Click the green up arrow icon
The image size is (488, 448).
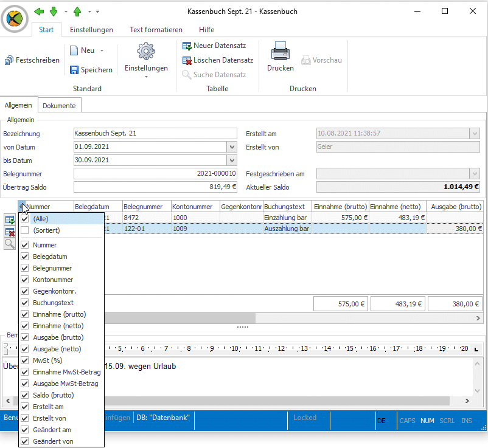[77, 12]
